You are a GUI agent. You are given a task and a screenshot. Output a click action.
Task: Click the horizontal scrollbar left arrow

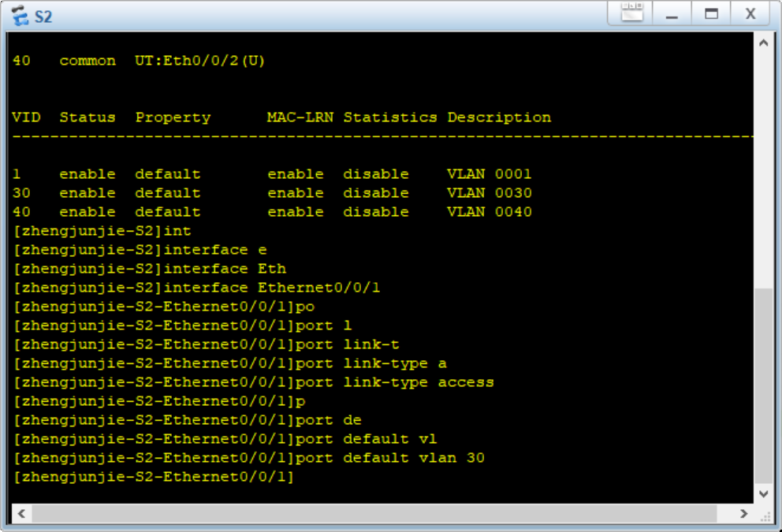(x=21, y=514)
